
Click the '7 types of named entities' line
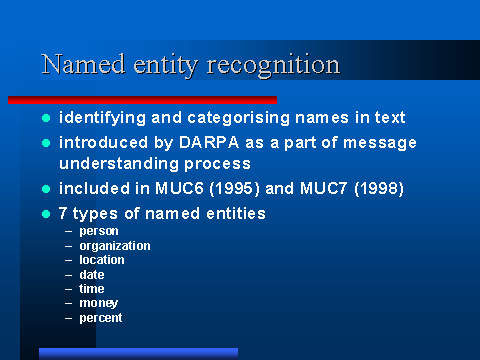(x=162, y=214)
